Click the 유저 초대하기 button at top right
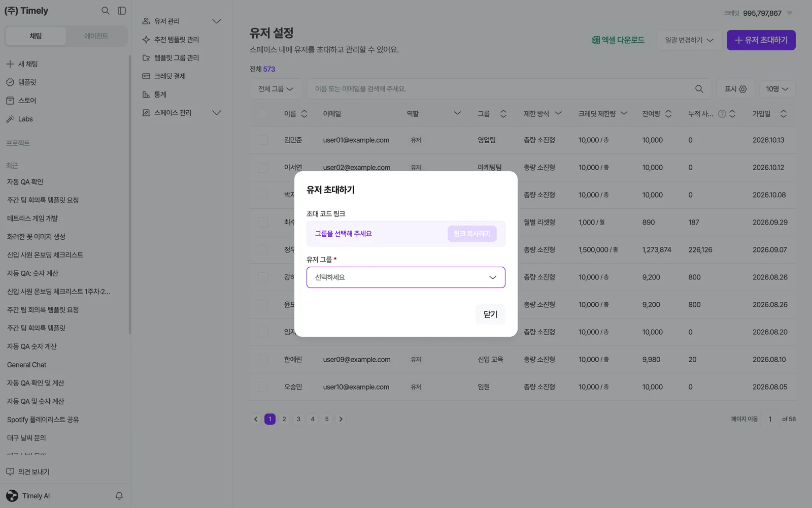 click(761, 40)
